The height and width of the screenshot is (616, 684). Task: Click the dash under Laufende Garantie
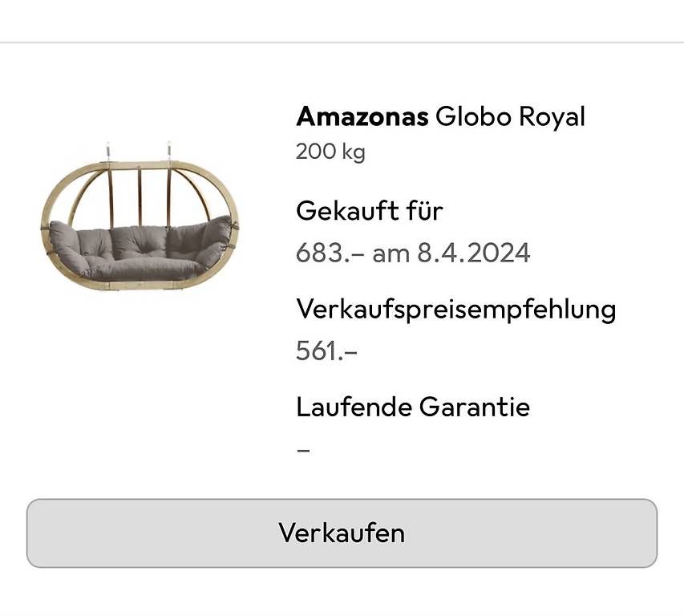click(303, 450)
